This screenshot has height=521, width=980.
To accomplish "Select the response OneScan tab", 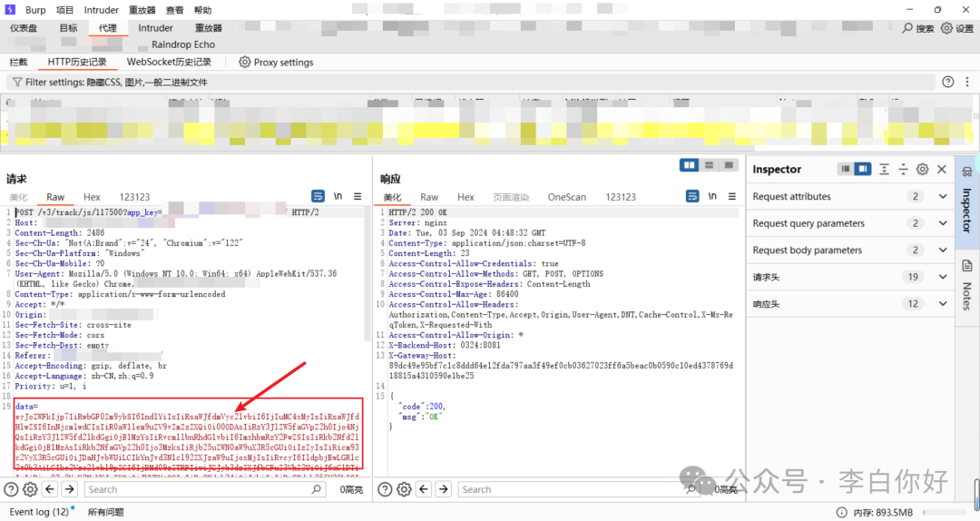I will pos(567,197).
